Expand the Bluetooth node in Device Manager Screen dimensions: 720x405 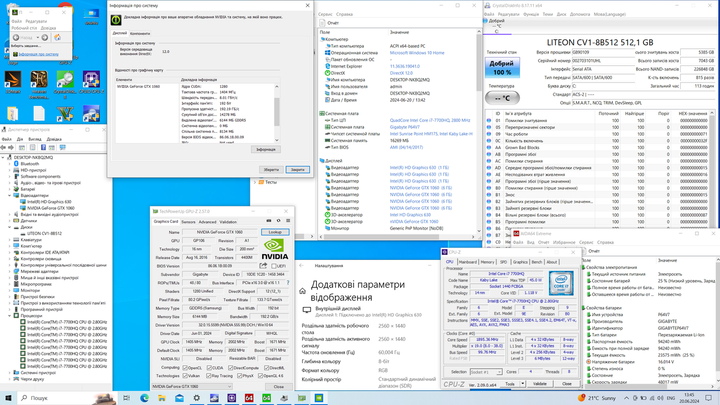coord(10,163)
